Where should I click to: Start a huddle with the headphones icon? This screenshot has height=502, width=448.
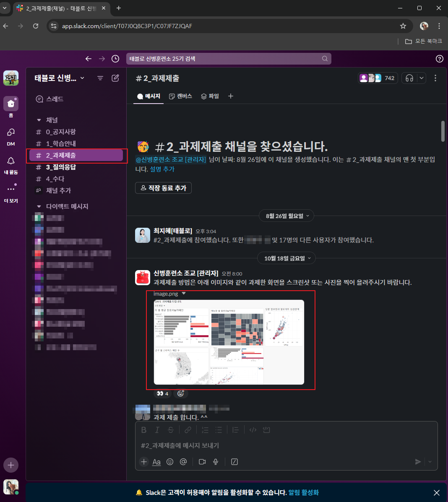(409, 78)
